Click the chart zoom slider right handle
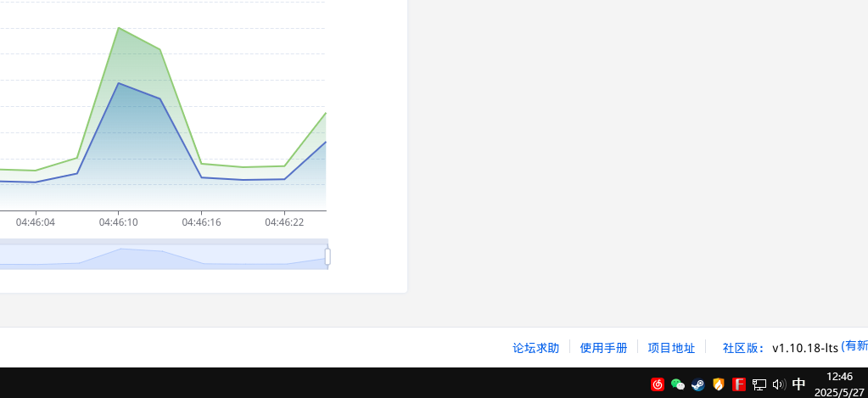This screenshot has width=868, height=398. tap(328, 257)
